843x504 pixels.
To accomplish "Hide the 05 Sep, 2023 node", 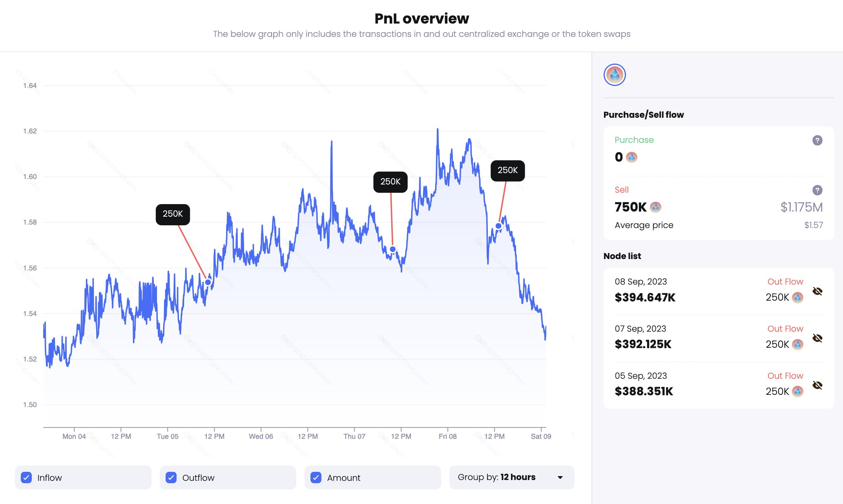I will coord(817,385).
